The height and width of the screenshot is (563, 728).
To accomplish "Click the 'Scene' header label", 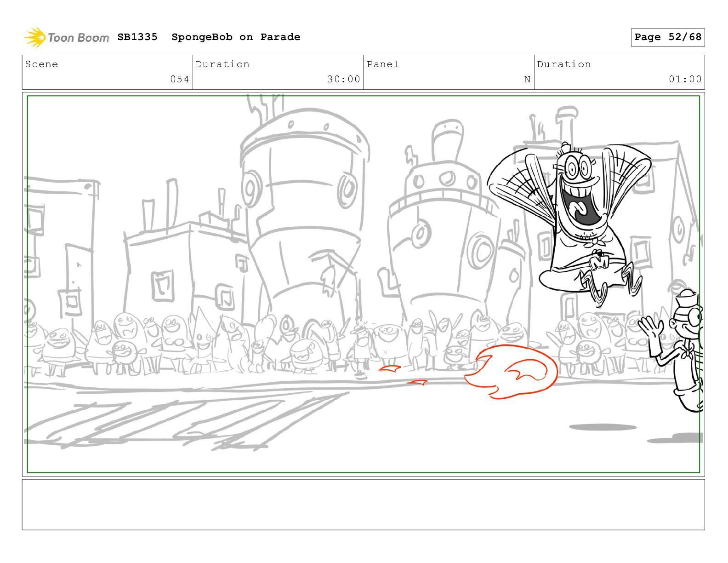I will pos(41,64).
